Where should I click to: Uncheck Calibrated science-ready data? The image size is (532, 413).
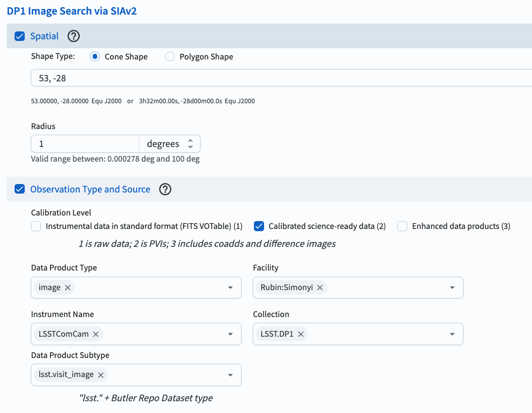pyautogui.click(x=259, y=226)
